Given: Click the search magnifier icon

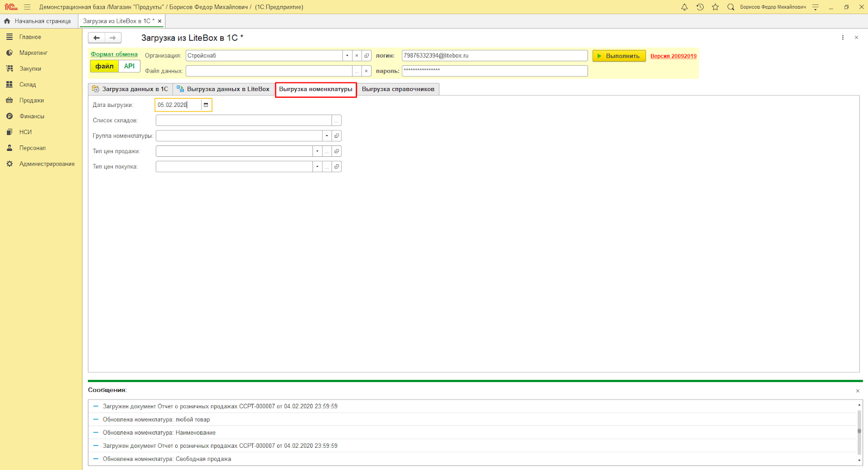Looking at the screenshot, I should coord(731,7).
